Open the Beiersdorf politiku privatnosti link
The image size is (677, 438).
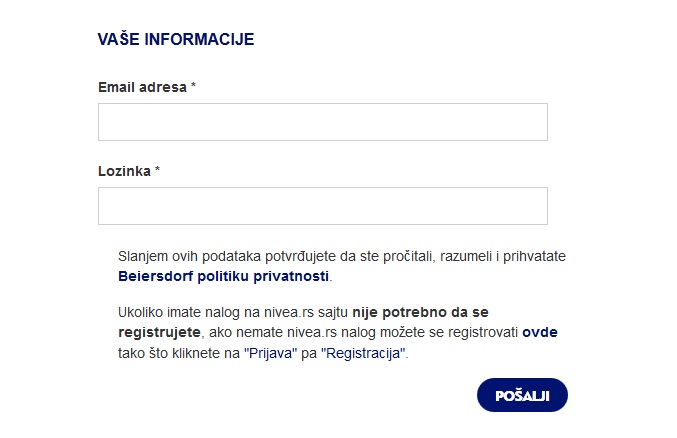click(x=223, y=276)
